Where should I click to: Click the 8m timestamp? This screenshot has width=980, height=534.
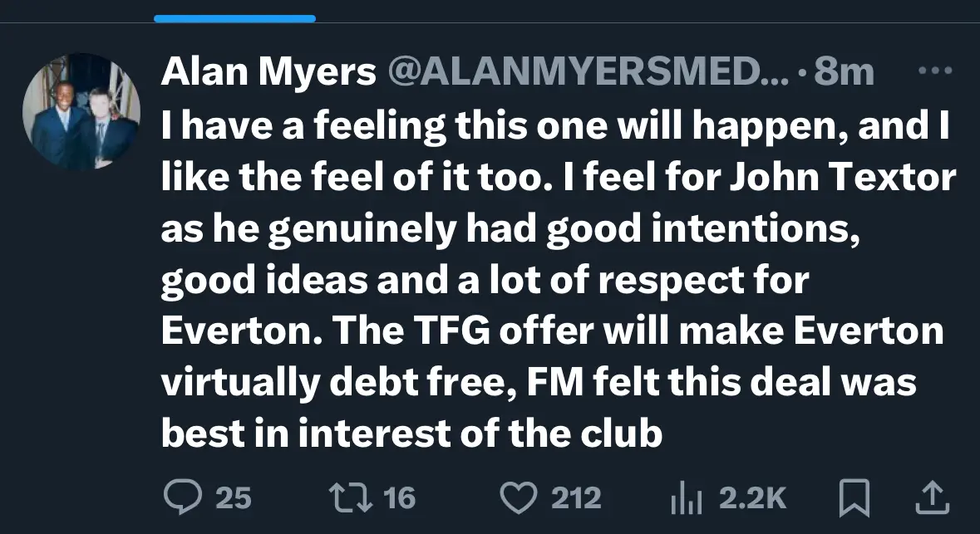pos(844,73)
